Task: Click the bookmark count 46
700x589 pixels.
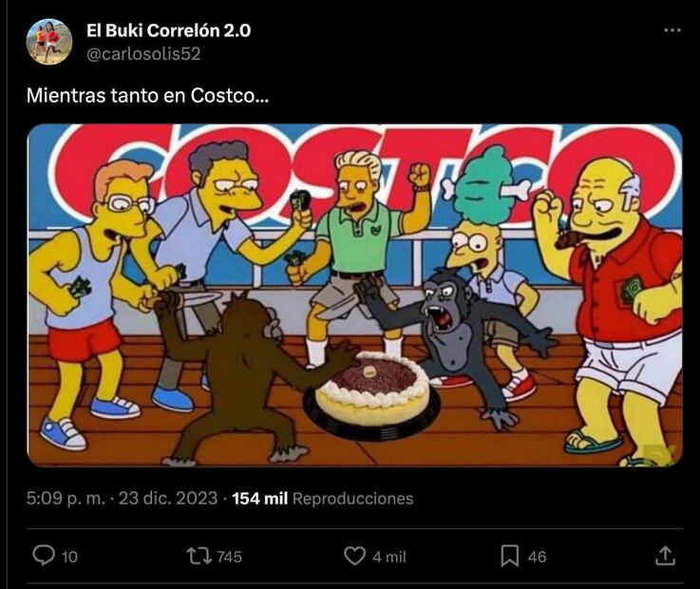Action: (x=537, y=557)
